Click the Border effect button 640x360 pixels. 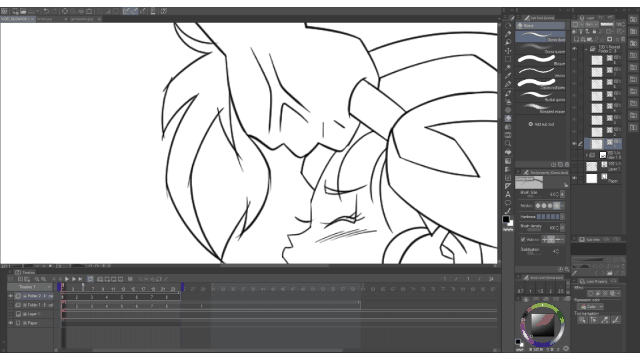[x=591, y=293]
